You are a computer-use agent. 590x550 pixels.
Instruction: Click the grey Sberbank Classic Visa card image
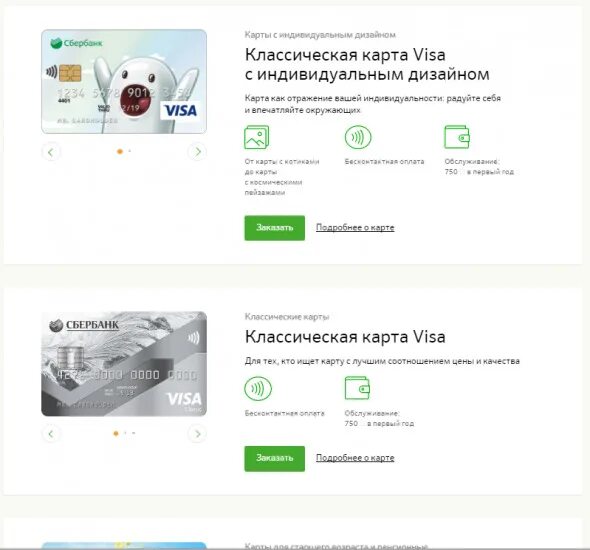(x=124, y=364)
